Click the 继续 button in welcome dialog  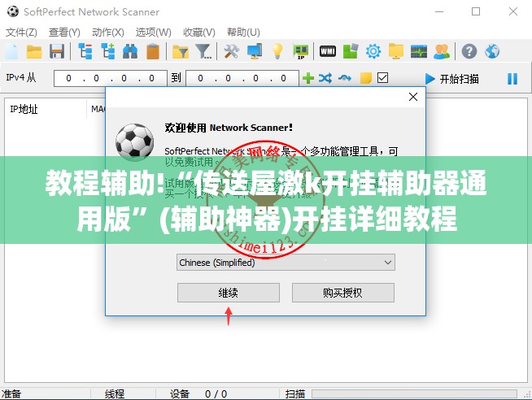(229, 293)
